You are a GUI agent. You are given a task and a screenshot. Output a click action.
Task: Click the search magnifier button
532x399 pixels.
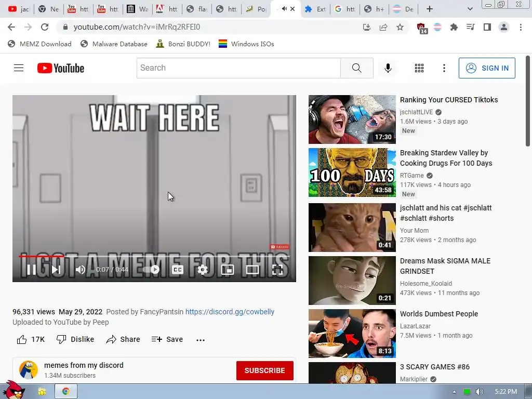(357, 68)
